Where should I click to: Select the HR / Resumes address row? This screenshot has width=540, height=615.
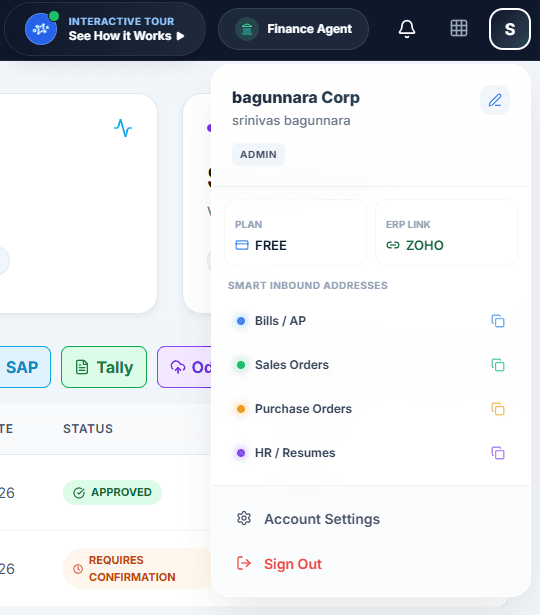coord(371,453)
